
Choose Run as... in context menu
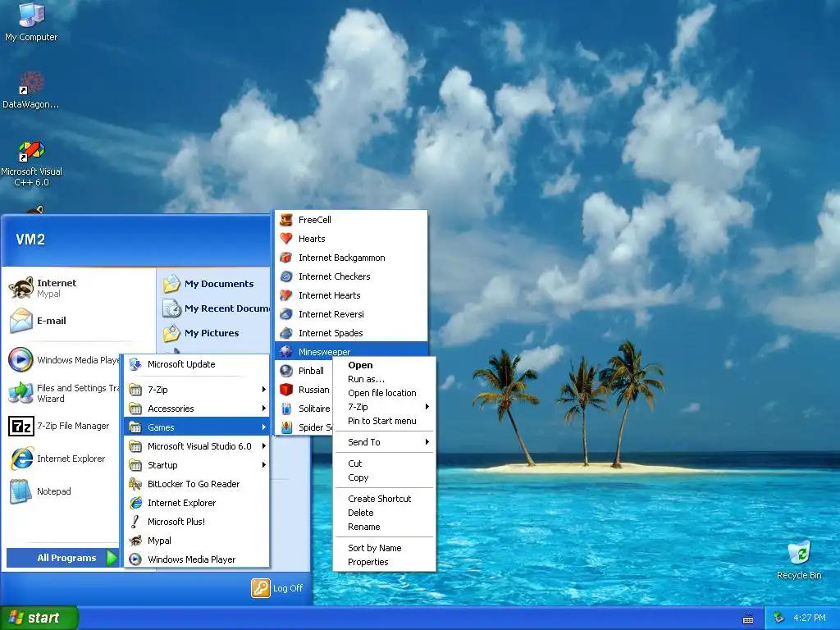[384, 379]
